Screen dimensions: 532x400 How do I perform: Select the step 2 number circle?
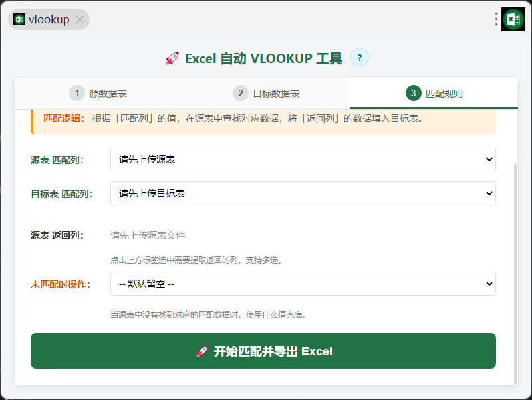click(241, 93)
